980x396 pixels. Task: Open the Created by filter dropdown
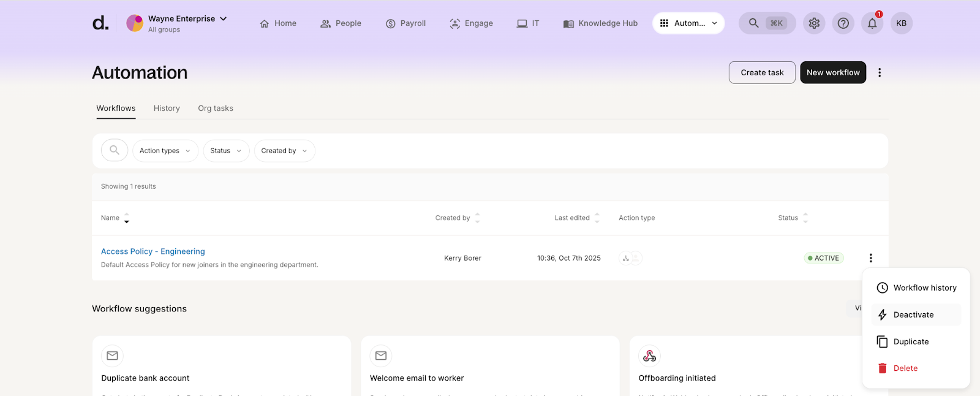click(284, 151)
